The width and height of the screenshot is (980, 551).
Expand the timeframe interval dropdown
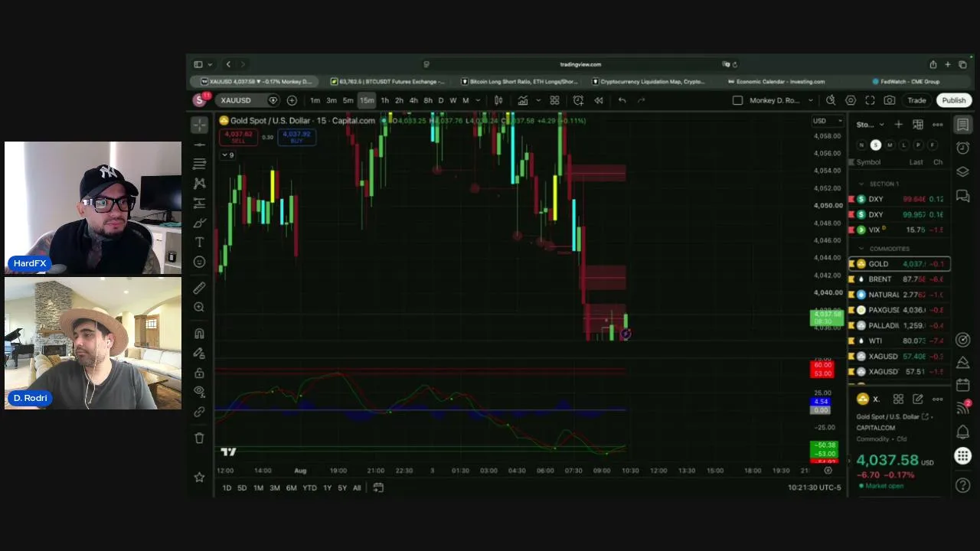tap(479, 100)
